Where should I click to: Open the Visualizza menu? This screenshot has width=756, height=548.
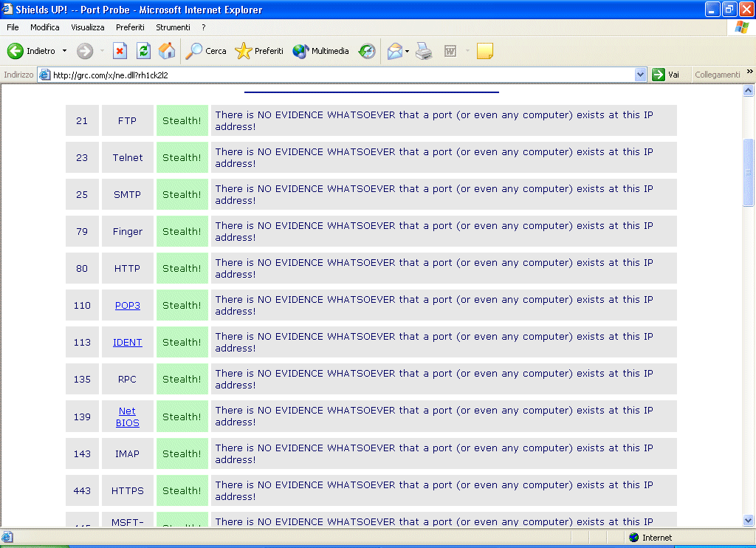point(88,27)
